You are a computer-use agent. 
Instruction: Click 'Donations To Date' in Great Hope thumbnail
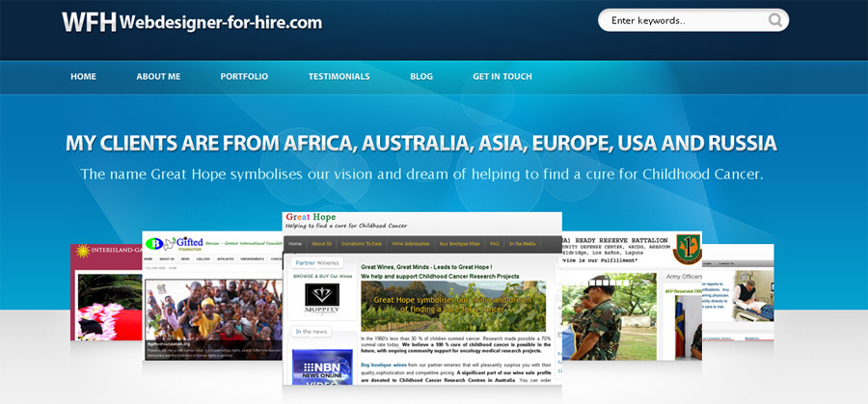[x=362, y=244]
